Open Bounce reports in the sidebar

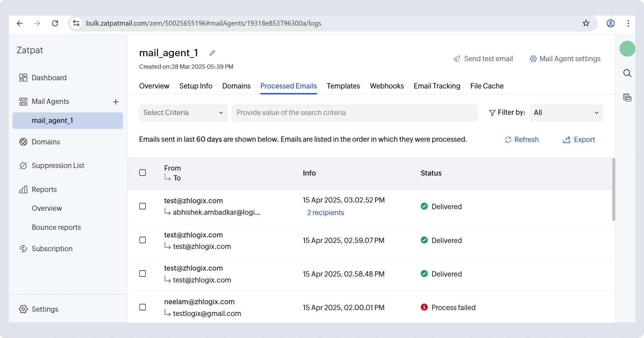(x=56, y=227)
